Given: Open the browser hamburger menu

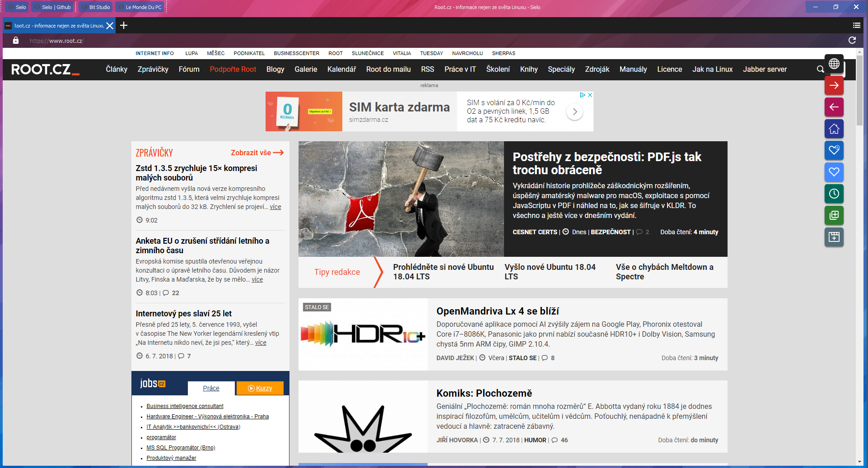Looking at the screenshot, I should (x=856, y=25).
